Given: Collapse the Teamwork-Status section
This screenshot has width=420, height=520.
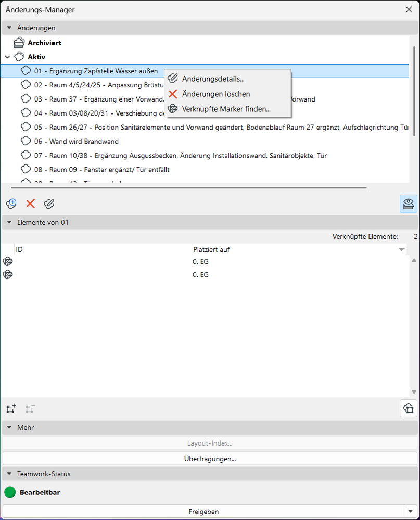Looking at the screenshot, I should click(9, 474).
